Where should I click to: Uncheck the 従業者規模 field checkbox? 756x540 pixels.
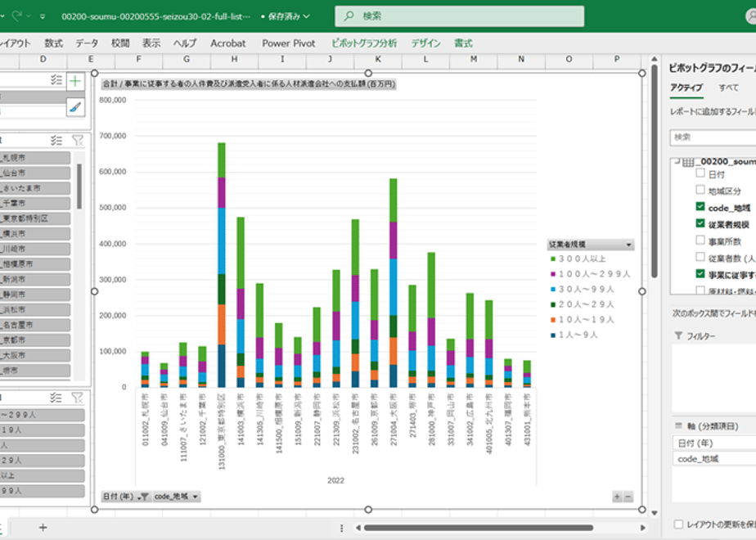point(700,223)
